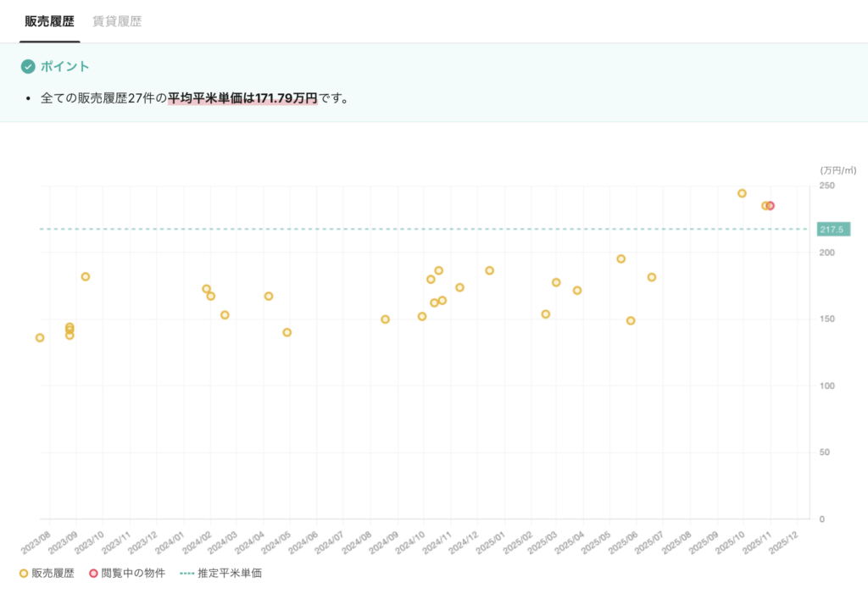Select the lowest data point near 2024/05

pos(287,332)
